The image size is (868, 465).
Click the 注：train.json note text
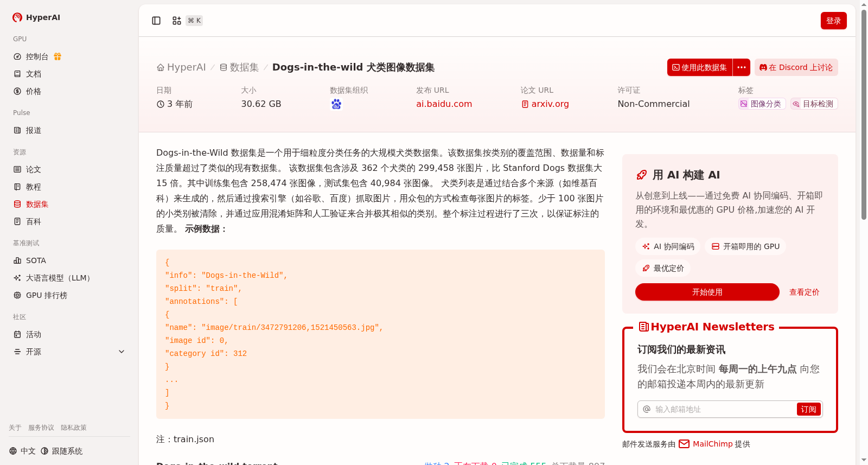pyautogui.click(x=185, y=439)
